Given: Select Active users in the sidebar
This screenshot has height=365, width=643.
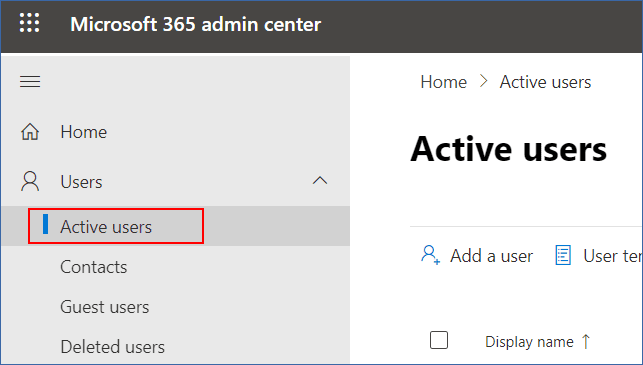Looking at the screenshot, I should [x=106, y=227].
